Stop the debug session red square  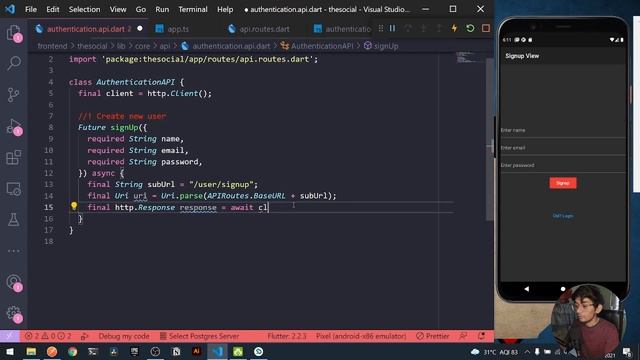485,28
